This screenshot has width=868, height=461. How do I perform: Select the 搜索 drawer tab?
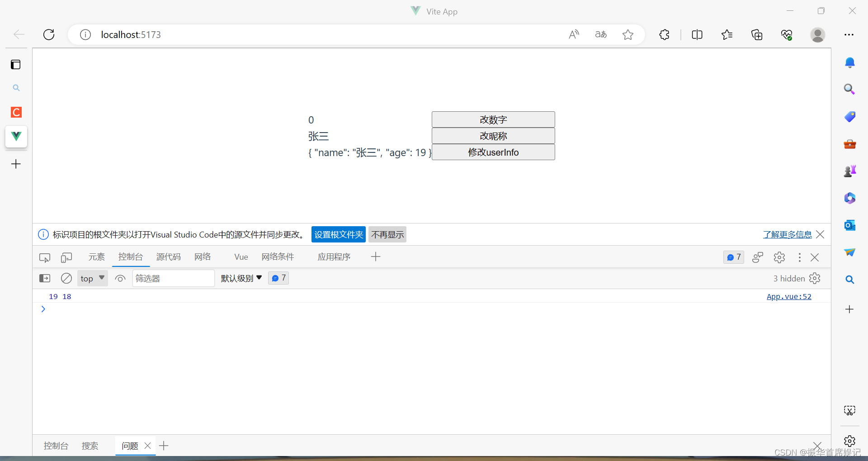(90, 446)
